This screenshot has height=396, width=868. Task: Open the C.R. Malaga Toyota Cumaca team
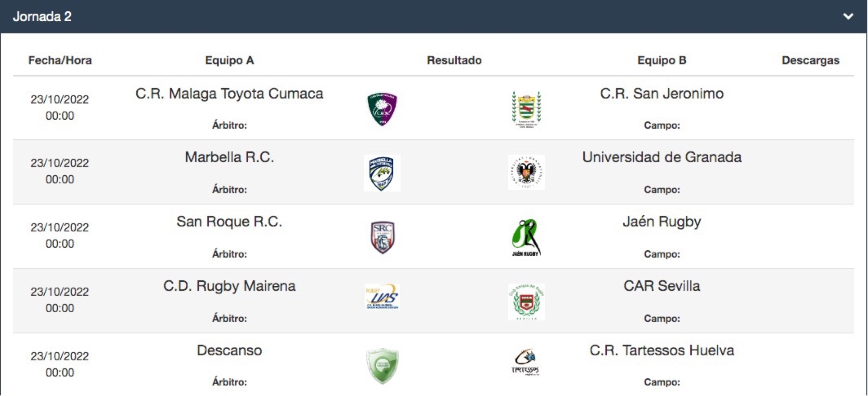(x=229, y=94)
